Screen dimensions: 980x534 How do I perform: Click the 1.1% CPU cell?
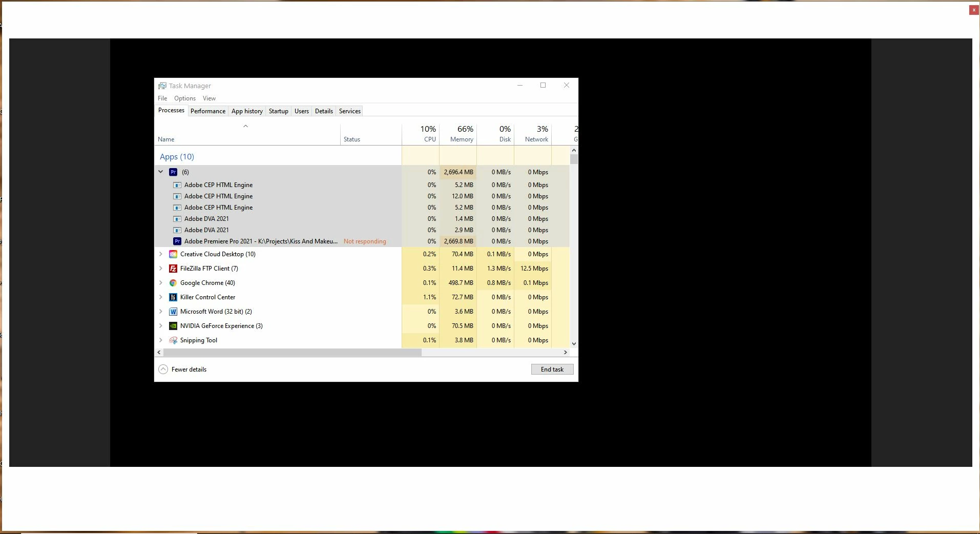click(x=421, y=297)
